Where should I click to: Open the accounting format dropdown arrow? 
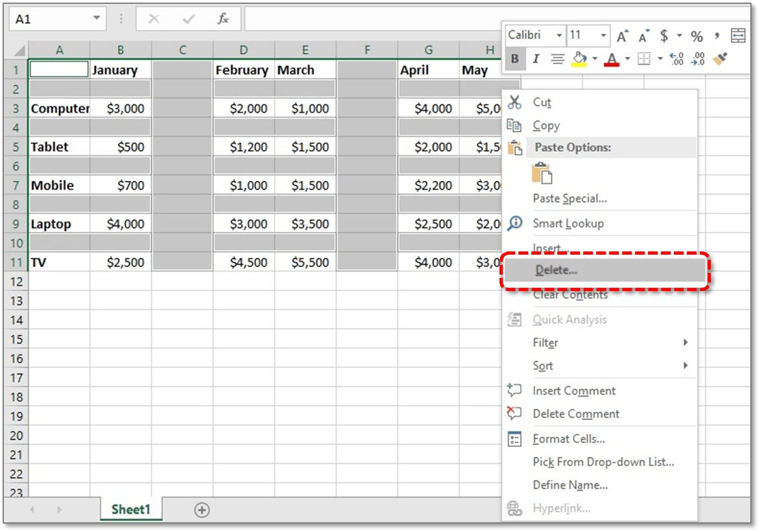[x=680, y=36]
